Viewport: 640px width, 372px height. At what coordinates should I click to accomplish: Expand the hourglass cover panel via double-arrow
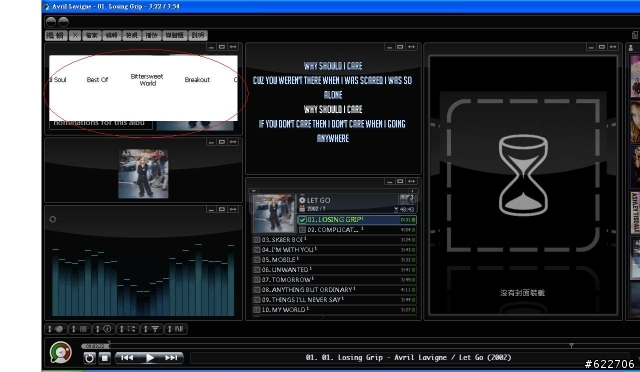pyautogui.click(x=613, y=47)
